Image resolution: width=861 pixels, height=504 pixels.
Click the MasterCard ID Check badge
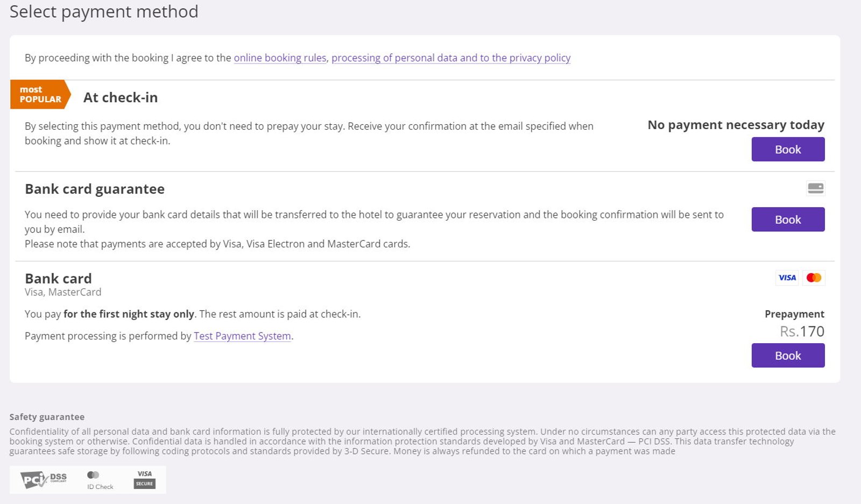tap(100, 480)
